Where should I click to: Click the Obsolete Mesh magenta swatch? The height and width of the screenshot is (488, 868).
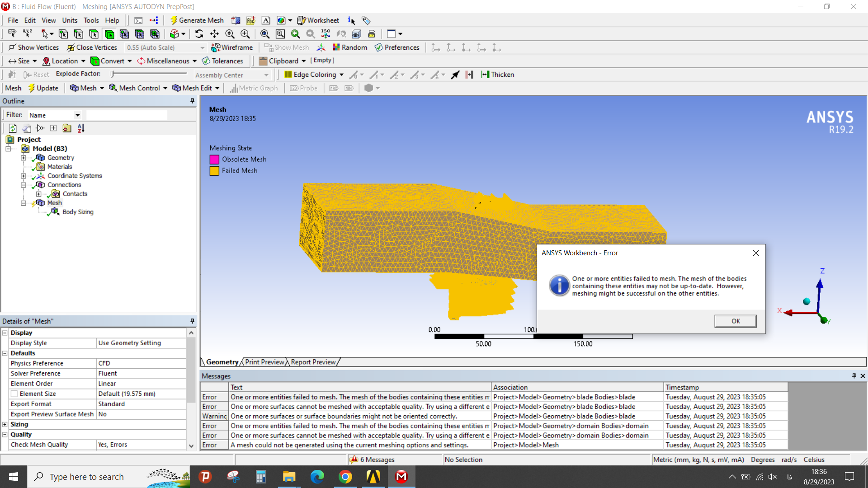pyautogui.click(x=214, y=160)
